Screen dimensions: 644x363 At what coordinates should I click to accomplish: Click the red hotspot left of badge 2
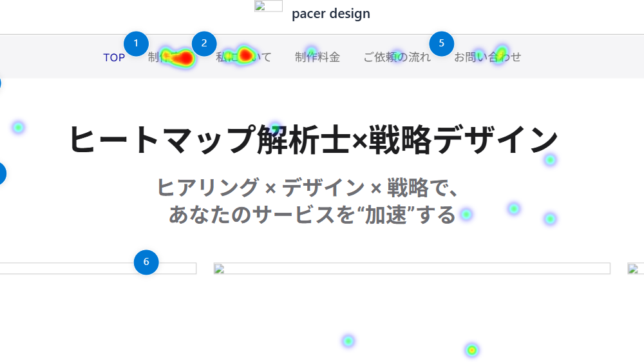click(185, 59)
